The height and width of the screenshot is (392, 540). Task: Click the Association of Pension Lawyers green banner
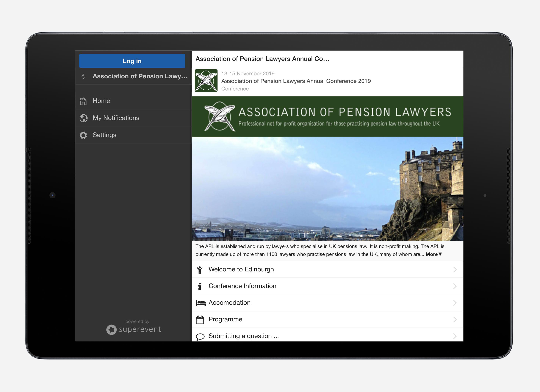327,117
